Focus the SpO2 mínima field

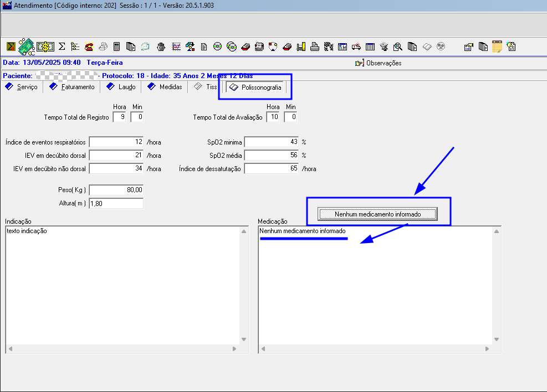[x=272, y=142]
